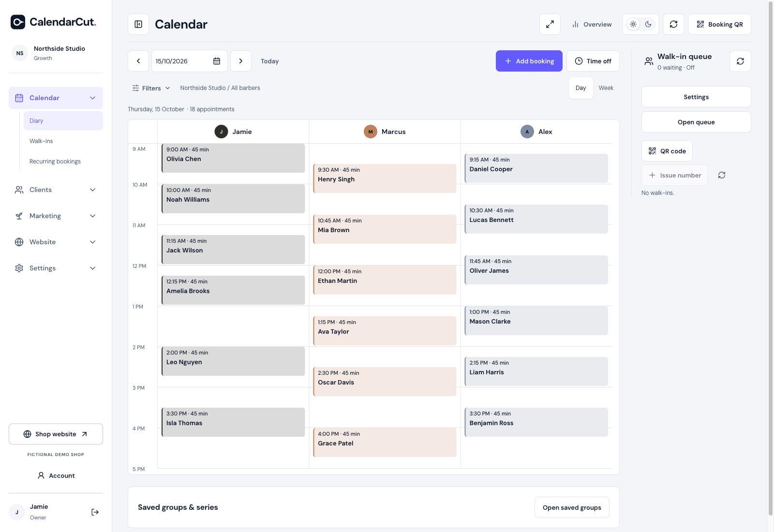Expand the Filters dropdown
The image size is (774, 532).
[x=151, y=88]
